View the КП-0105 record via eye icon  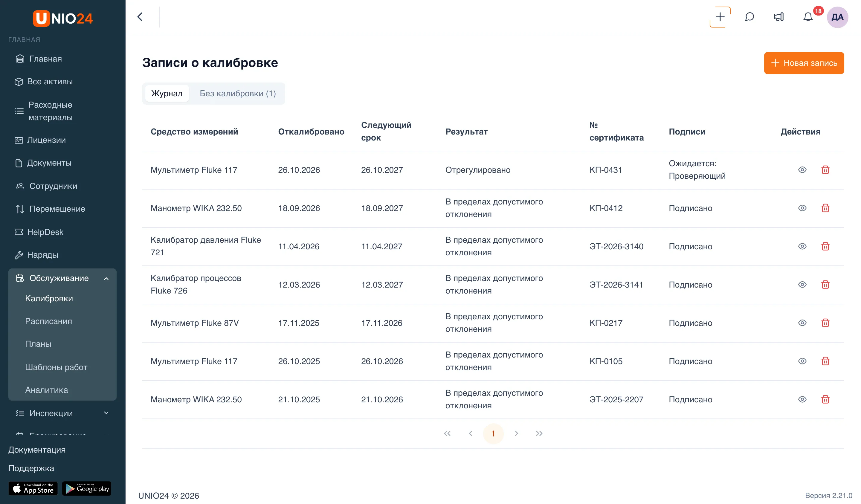pyautogui.click(x=802, y=361)
